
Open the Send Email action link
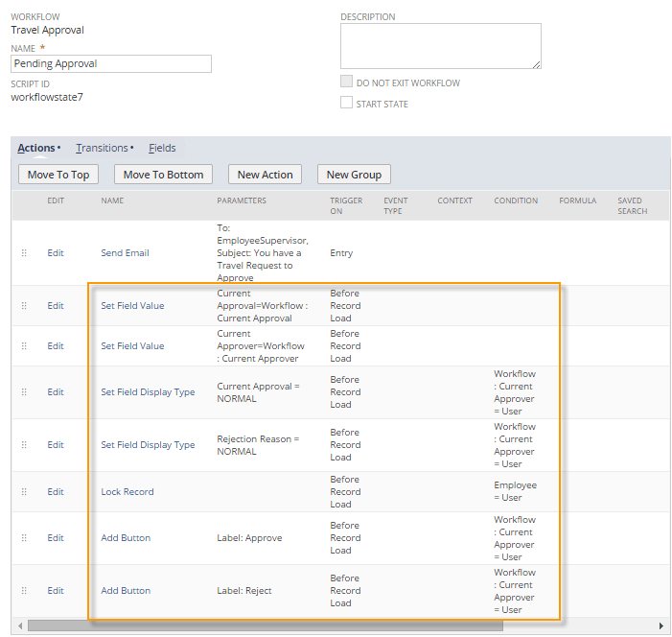pyautogui.click(x=125, y=253)
